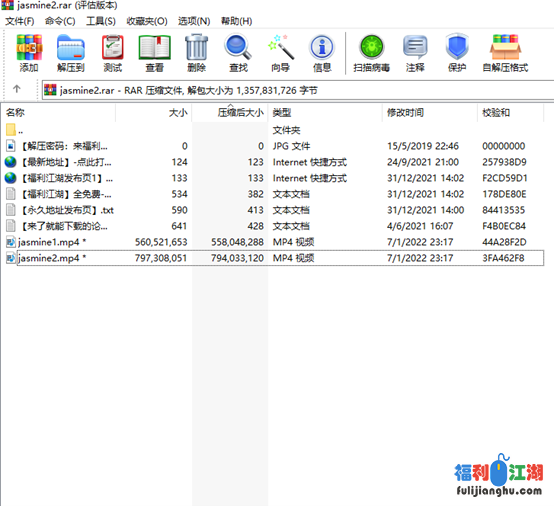
Task: Open the 查看 (View) book icon
Action: (x=154, y=53)
